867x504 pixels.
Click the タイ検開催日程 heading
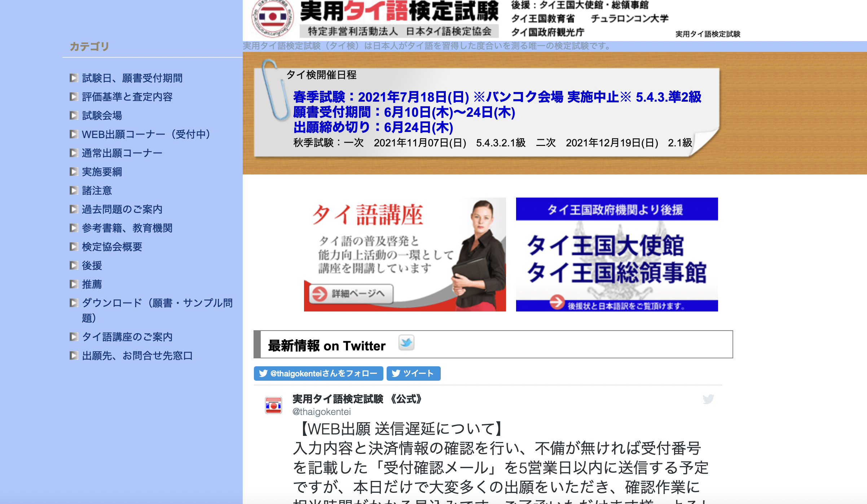[x=321, y=75]
